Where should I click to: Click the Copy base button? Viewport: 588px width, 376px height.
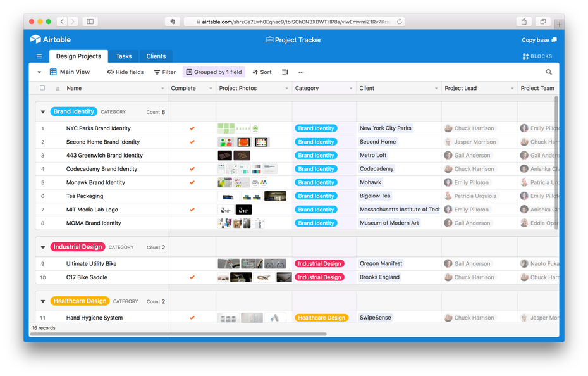539,40
